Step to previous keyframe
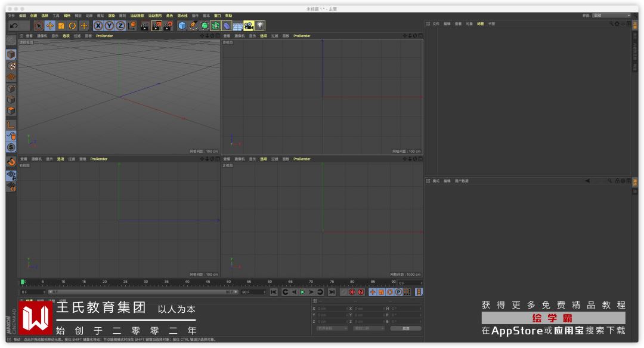Viewport: 644px width, 348px height. pos(285,292)
